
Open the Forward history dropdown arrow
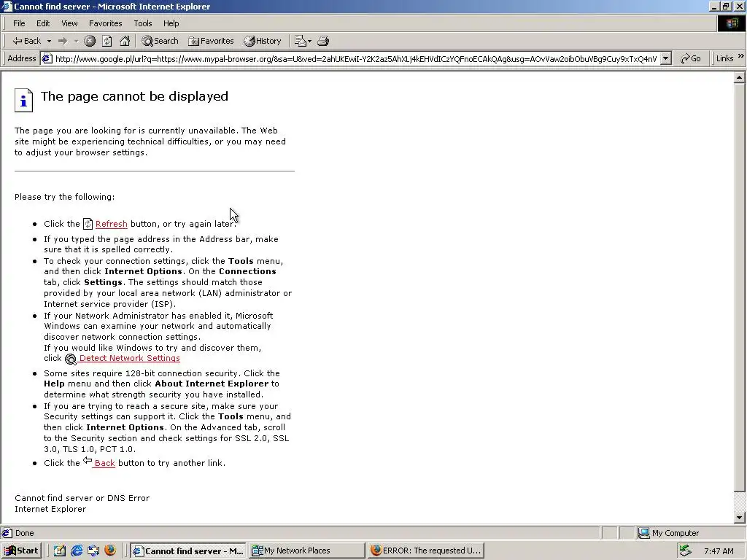coord(76,41)
